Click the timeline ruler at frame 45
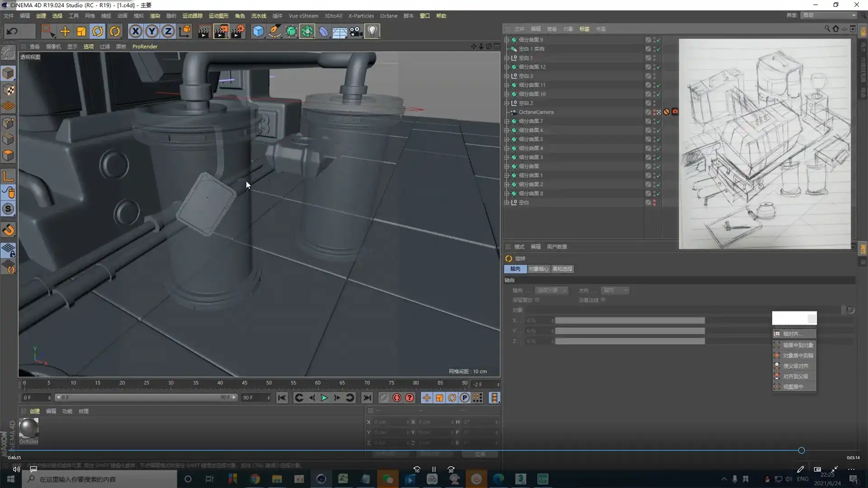 [x=245, y=383]
